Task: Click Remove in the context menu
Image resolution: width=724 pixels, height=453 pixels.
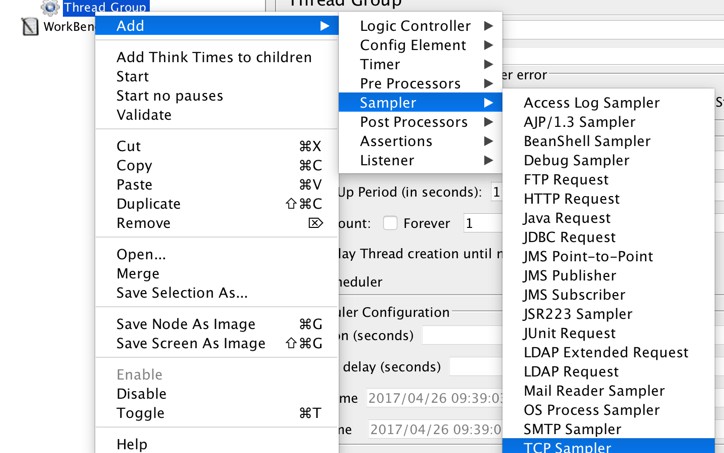Action: click(x=143, y=223)
